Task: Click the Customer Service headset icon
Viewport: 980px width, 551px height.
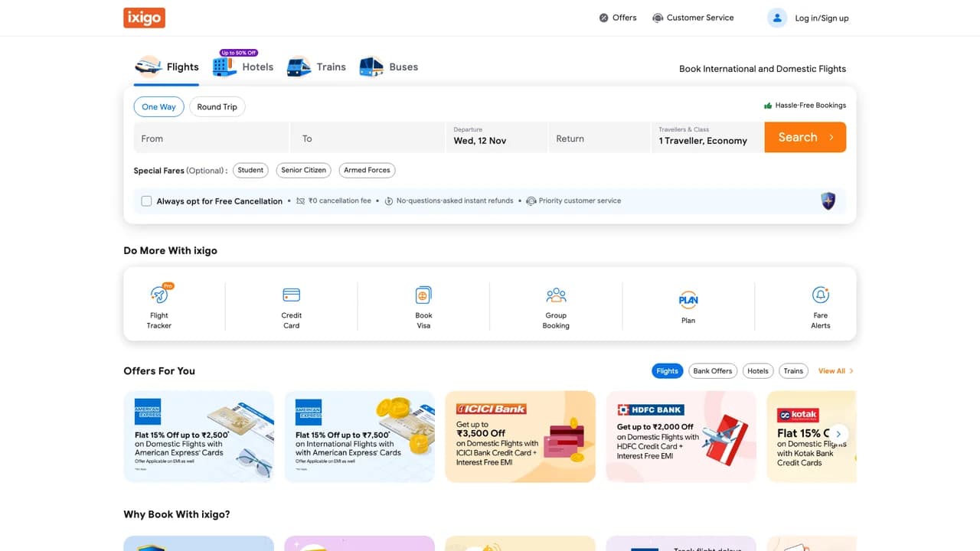Action: pyautogui.click(x=658, y=18)
